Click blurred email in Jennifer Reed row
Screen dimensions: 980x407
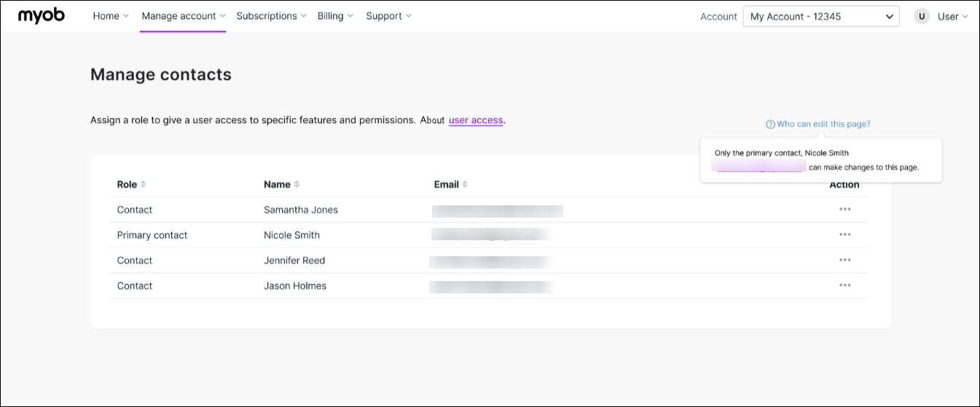[x=489, y=262]
